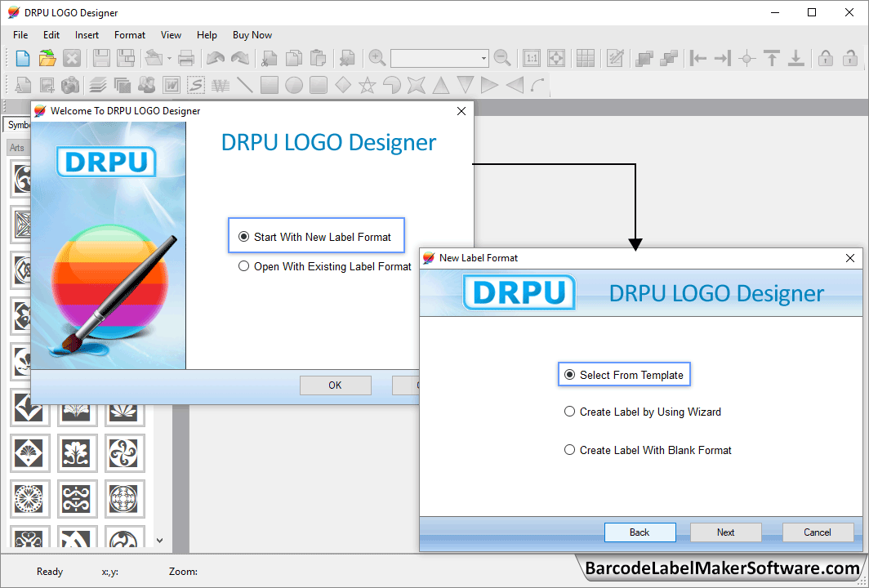Image resolution: width=869 pixels, height=588 pixels.
Task: Select the line drawing tool
Action: click(x=244, y=85)
